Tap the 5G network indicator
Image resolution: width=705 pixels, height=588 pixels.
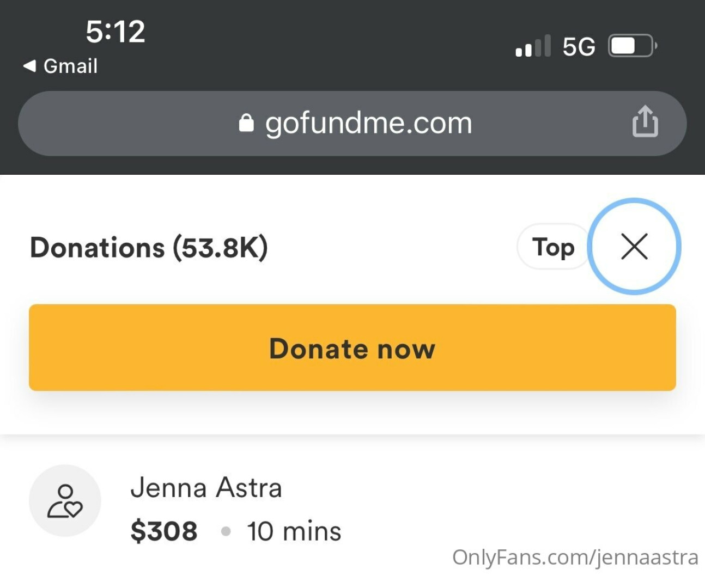pyautogui.click(x=579, y=47)
